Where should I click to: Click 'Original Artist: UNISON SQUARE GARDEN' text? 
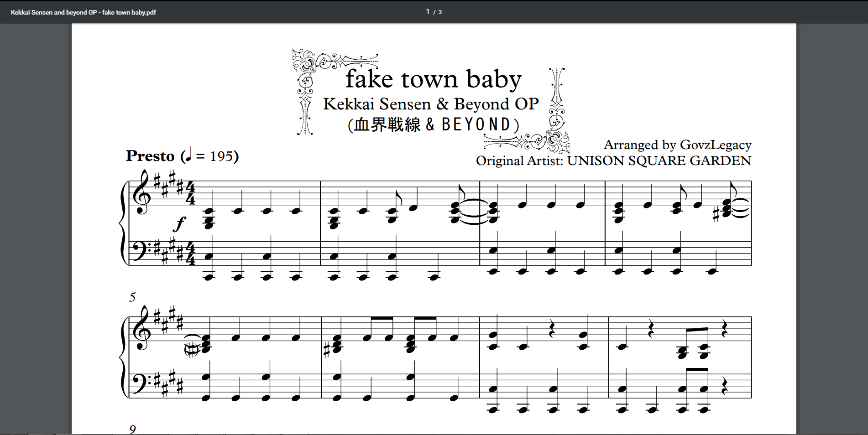(613, 161)
